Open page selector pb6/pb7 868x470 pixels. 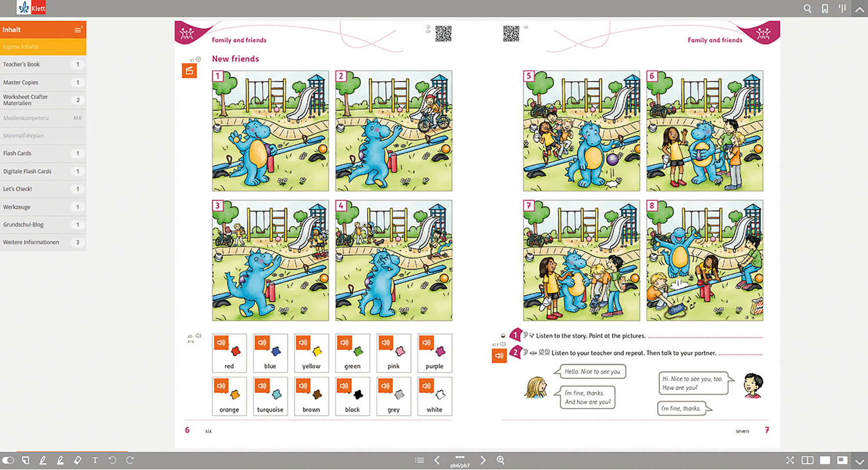(460, 461)
